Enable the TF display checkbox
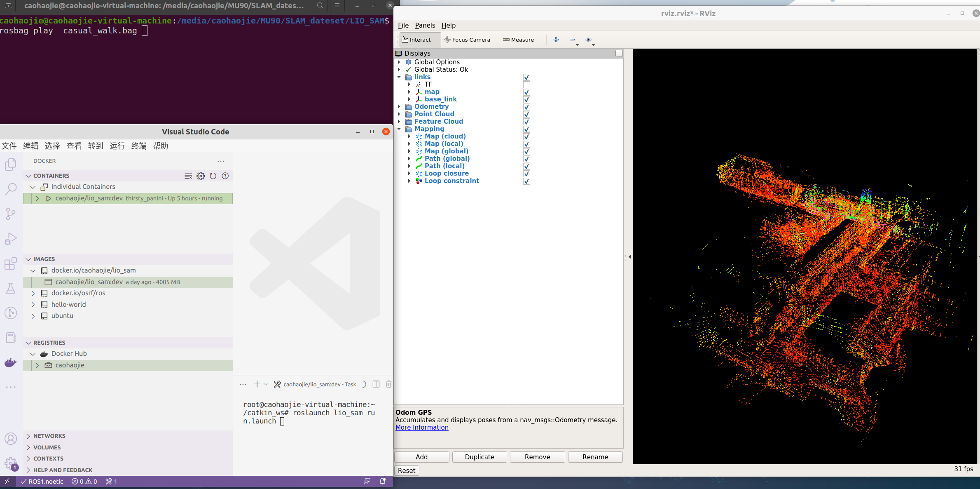The width and height of the screenshot is (980, 489). pos(526,85)
